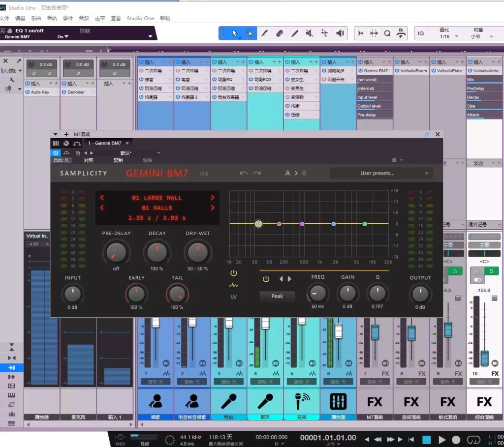This screenshot has width=504, height=447.
Task: Toggle power for ValhallaPlate insert
Action: (x=434, y=70)
